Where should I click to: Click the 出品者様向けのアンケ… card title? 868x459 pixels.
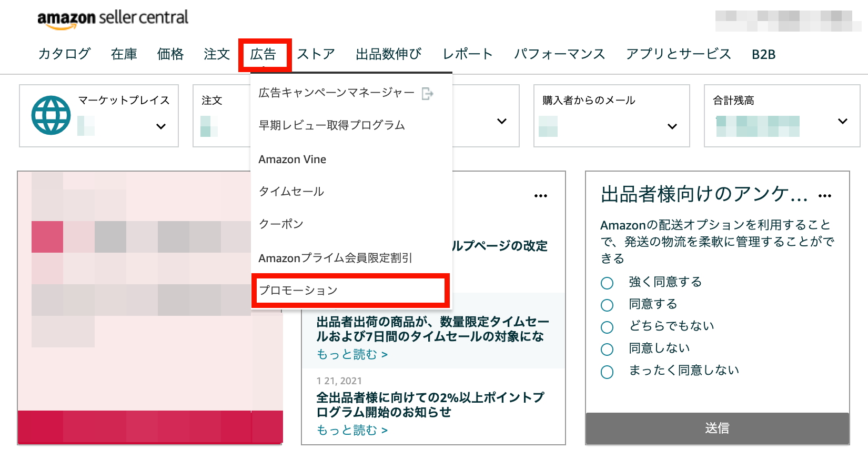point(704,194)
